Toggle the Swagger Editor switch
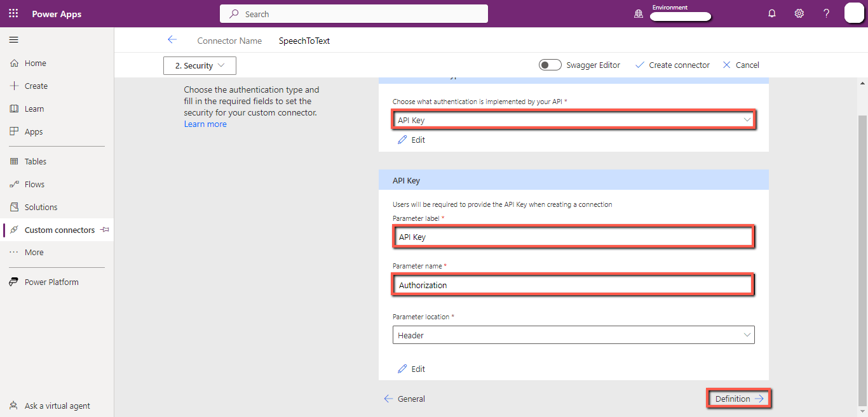868x417 pixels. point(550,65)
